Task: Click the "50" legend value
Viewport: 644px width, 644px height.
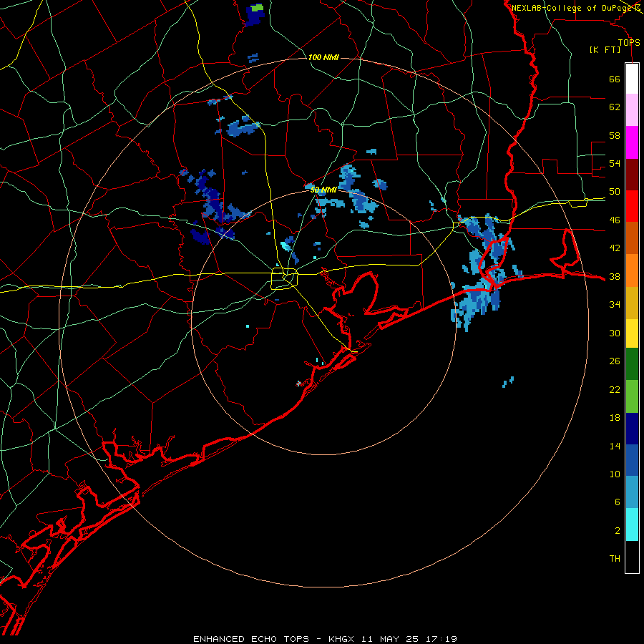Action: [615, 192]
